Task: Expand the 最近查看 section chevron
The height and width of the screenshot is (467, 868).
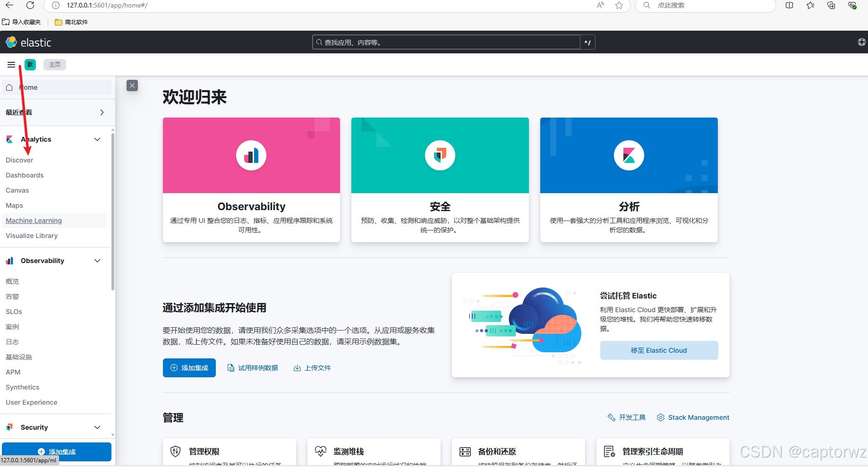Action: pos(102,112)
